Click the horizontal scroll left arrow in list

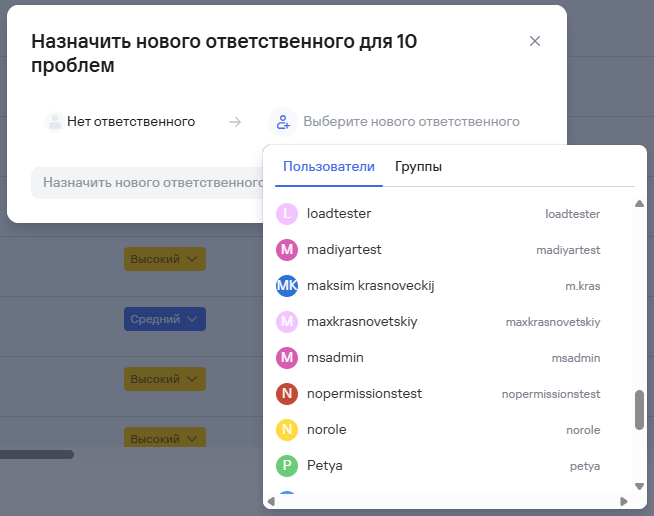click(272, 501)
